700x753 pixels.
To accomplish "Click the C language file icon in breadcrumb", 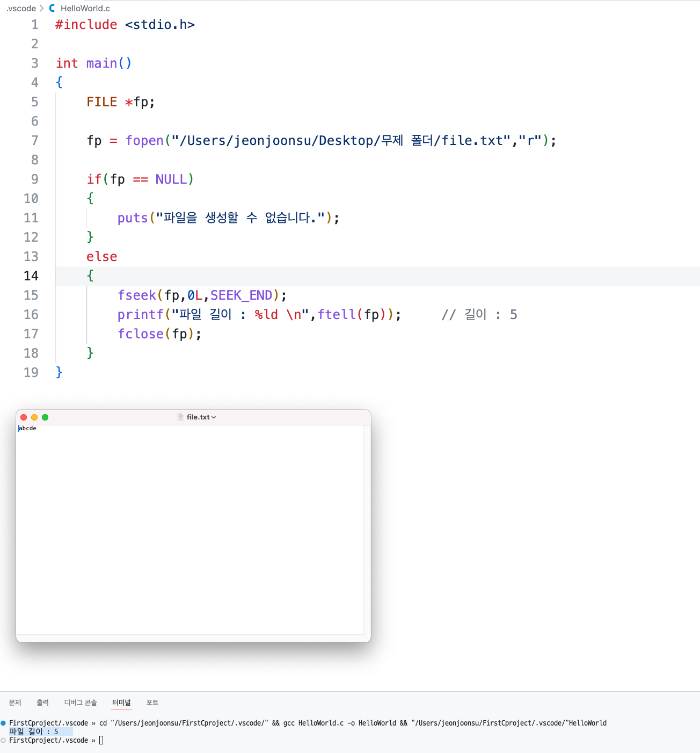I will (52, 9).
